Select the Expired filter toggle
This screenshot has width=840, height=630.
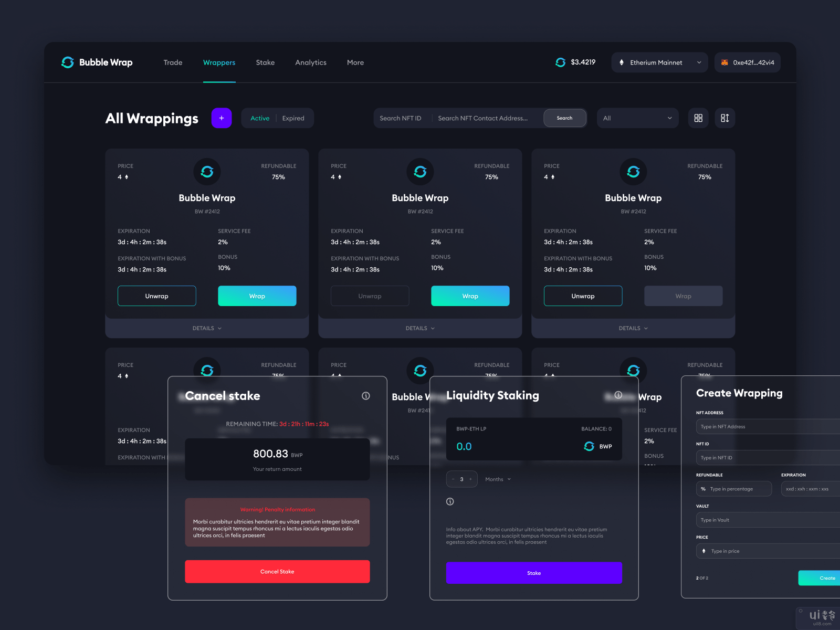[293, 119]
